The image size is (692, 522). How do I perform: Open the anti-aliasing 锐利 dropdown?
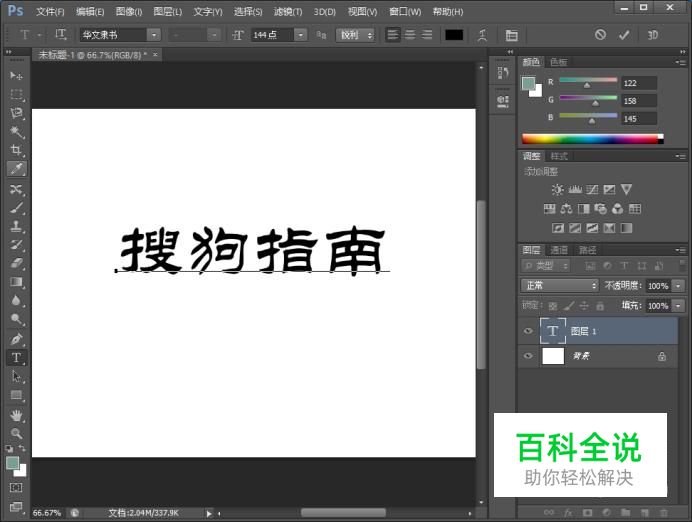pos(355,35)
